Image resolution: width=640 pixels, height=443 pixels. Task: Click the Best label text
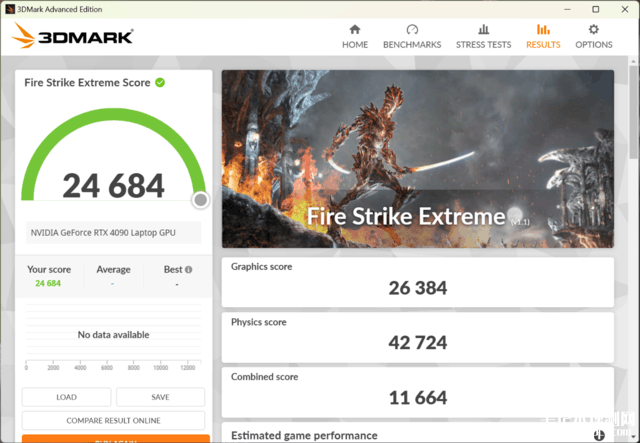pos(173,269)
